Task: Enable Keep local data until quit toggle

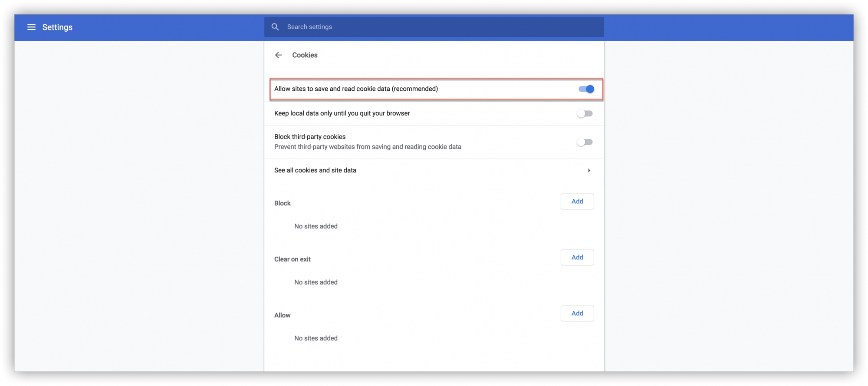Action: point(585,114)
